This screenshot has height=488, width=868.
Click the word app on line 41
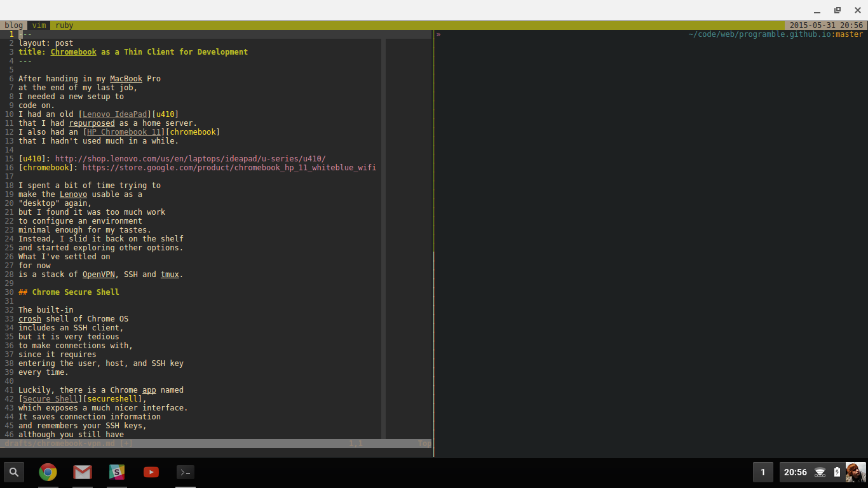click(x=149, y=390)
